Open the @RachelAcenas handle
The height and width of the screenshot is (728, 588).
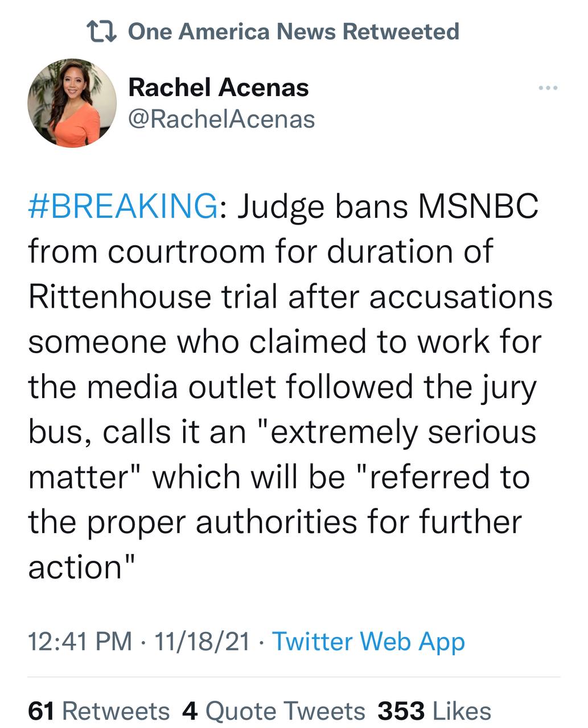click(x=222, y=119)
